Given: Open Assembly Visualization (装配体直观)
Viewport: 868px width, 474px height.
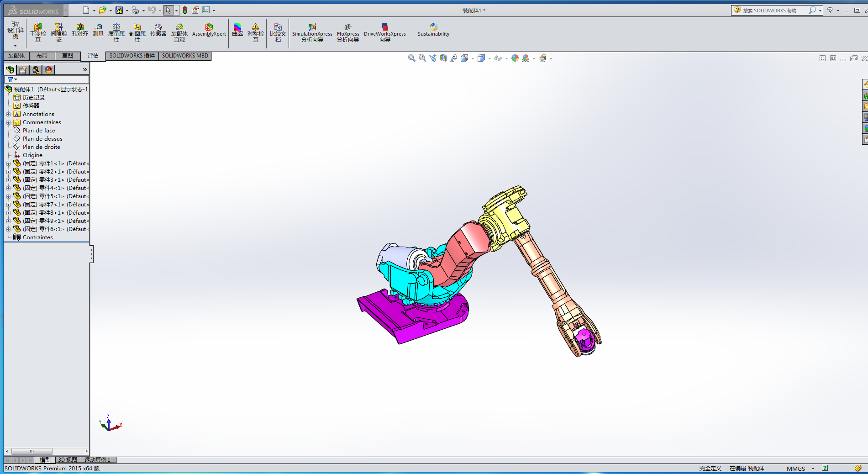Looking at the screenshot, I should click(179, 33).
